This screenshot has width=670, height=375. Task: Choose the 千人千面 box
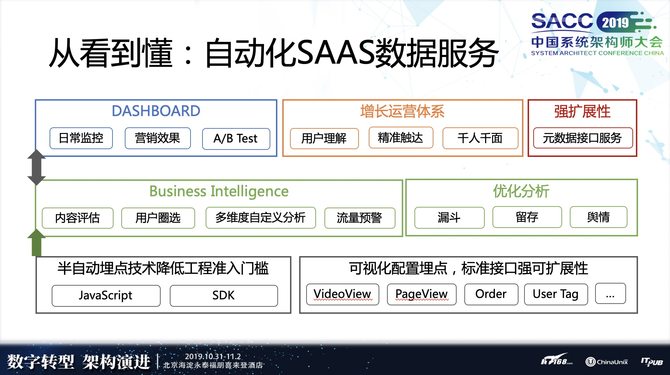tap(480, 138)
